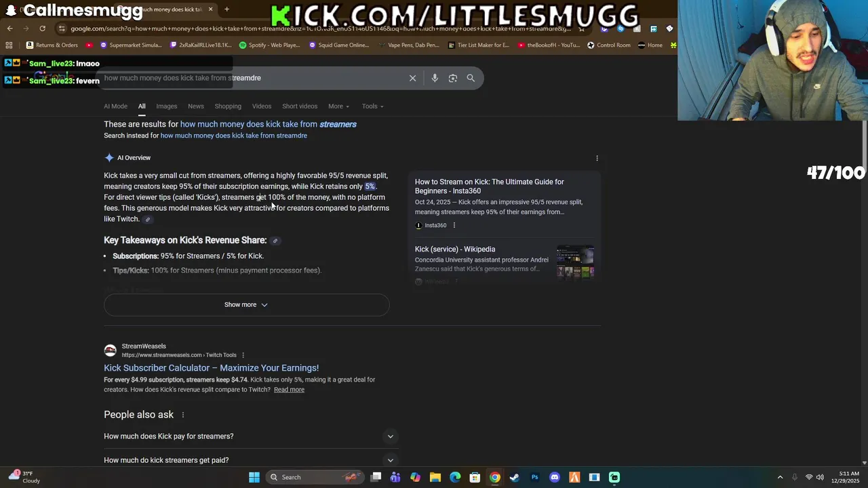
Task: Click into the Google search text field
Action: click(x=251, y=78)
